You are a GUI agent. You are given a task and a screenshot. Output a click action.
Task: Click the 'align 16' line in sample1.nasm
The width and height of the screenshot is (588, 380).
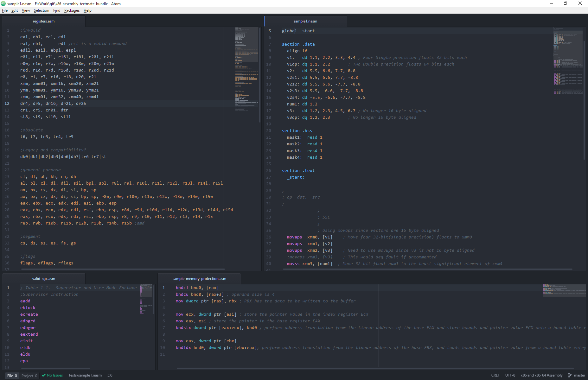pos(297,51)
